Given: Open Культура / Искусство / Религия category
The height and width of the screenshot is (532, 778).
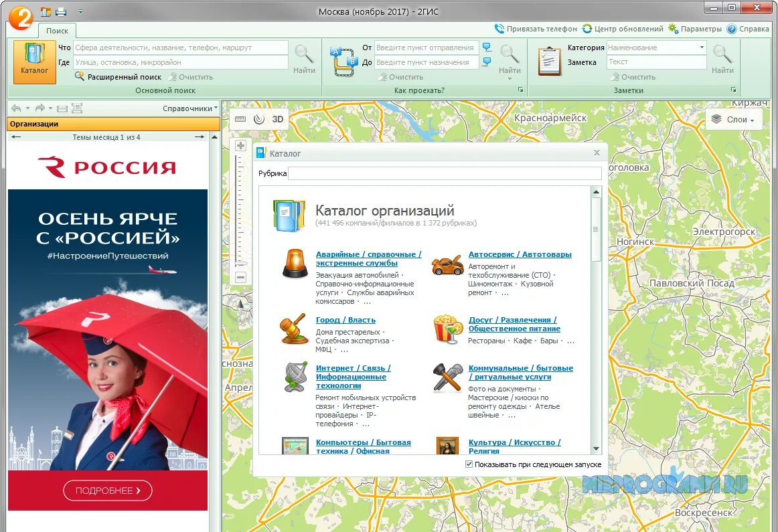Looking at the screenshot, I should 514,447.
